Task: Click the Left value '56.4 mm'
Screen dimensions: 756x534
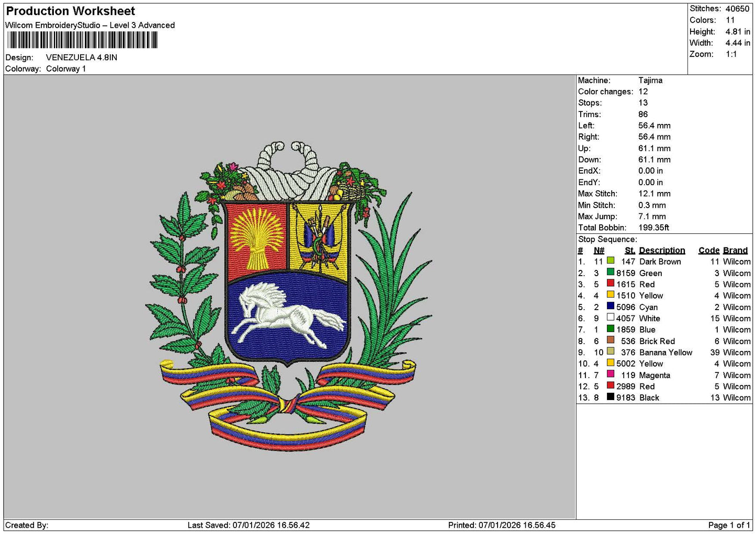Action: (x=655, y=126)
